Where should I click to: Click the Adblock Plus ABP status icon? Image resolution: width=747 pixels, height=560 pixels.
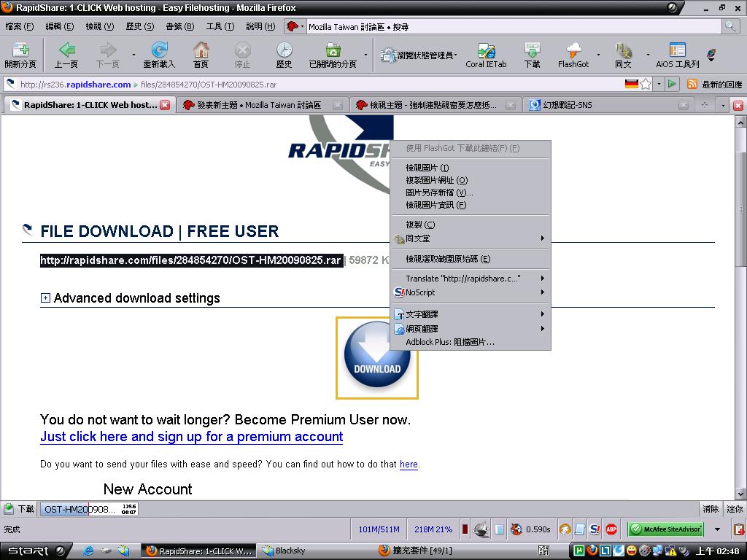click(611, 529)
